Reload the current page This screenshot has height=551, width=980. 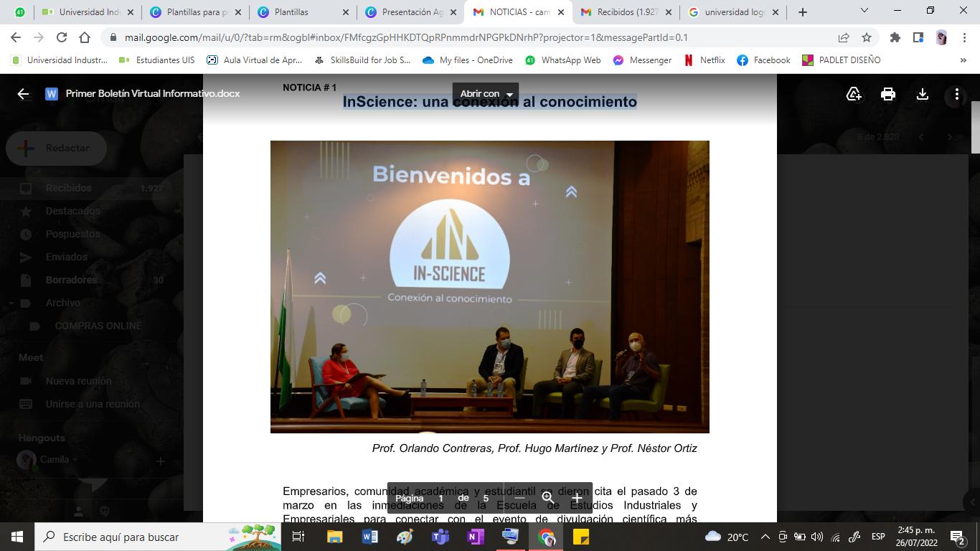[62, 37]
